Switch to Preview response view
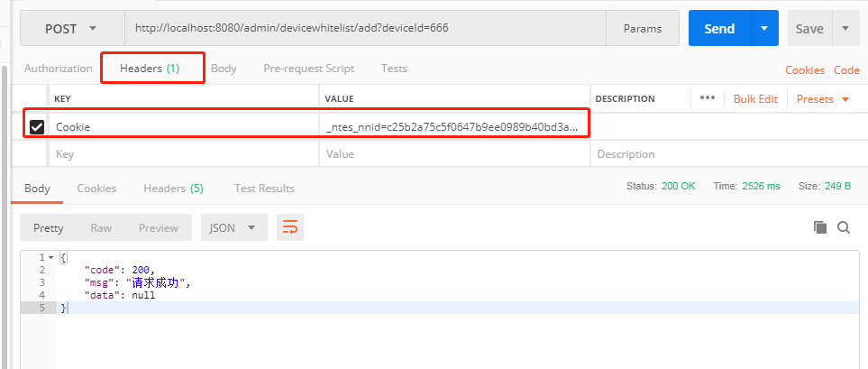Image resolution: width=868 pixels, height=369 pixels. (159, 228)
